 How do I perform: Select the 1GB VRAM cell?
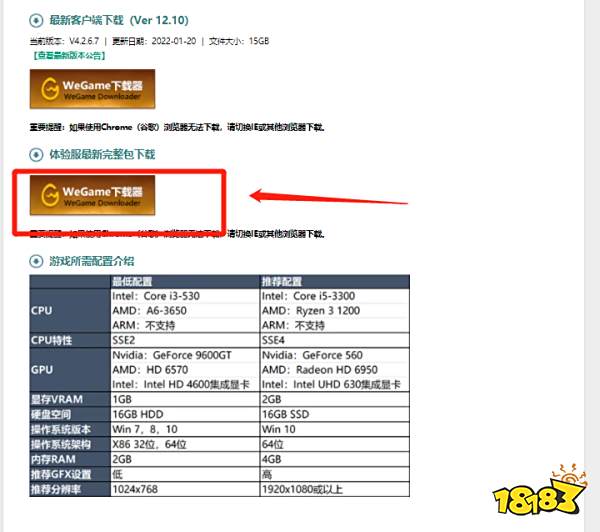185,400
